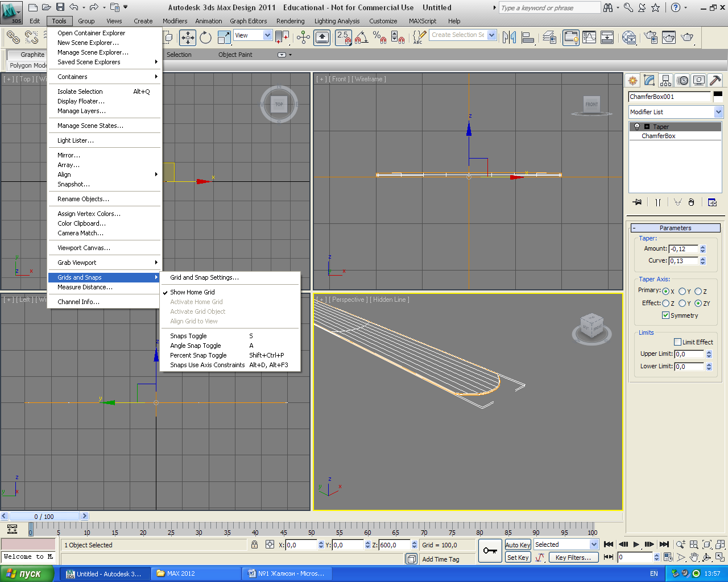728x582 pixels.
Task: Click the Pan View hand icon
Action: pyautogui.click(x=694, y=557)
